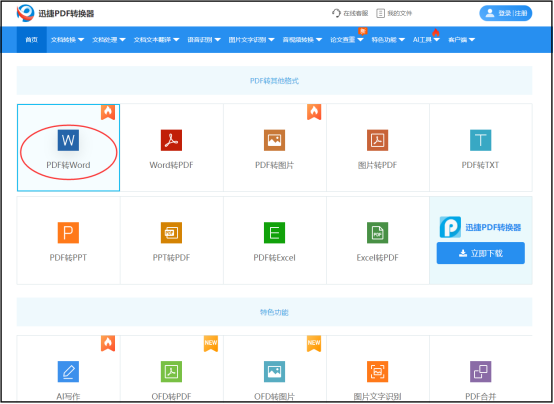Expand the 音视频转换 dropdown

tap(302, 40)
